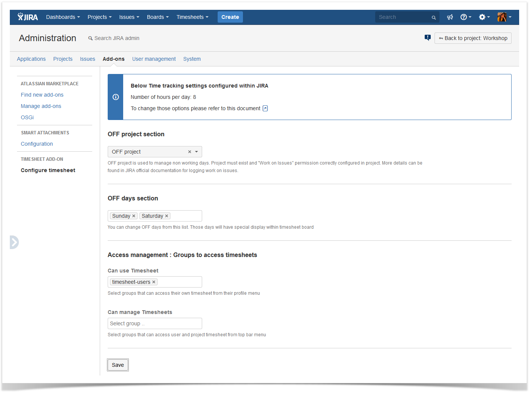
Task: Clear the OFF project selection with the x
Action: pyautogui.click(x=190, y=152)
